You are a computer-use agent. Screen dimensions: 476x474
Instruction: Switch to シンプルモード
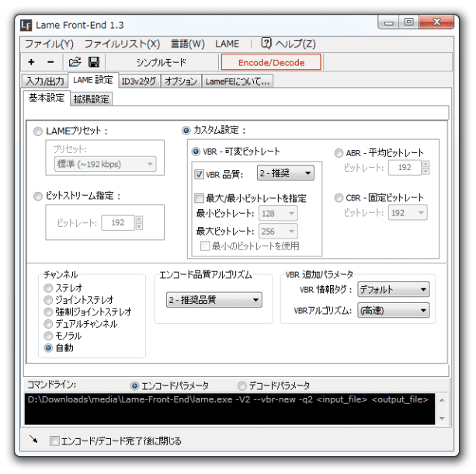[161, 62]
